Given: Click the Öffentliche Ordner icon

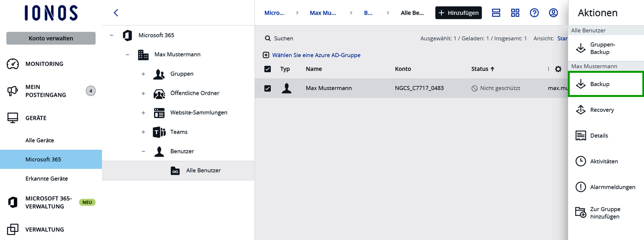Looking at the screenshot, I should pos(159,93).
